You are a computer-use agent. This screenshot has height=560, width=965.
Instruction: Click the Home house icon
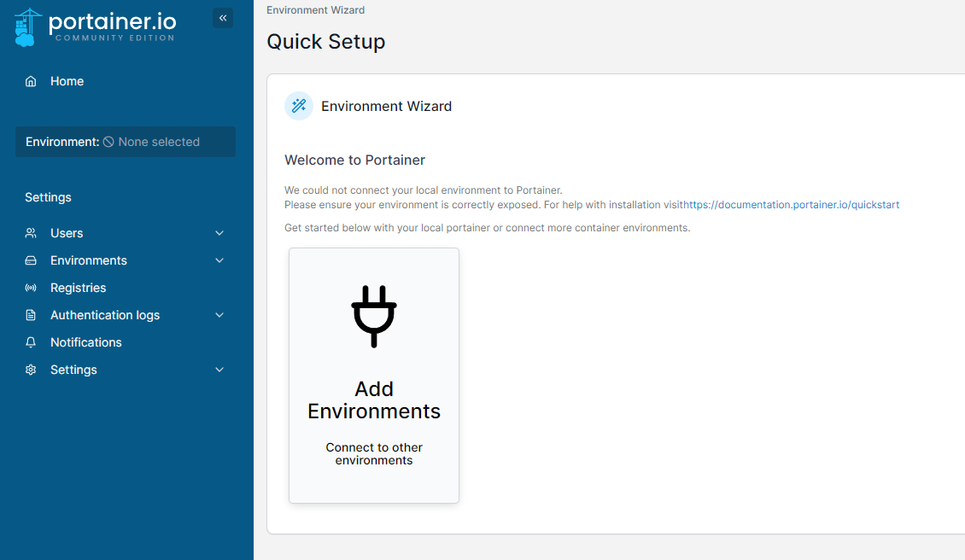click(x=31, y=81)
